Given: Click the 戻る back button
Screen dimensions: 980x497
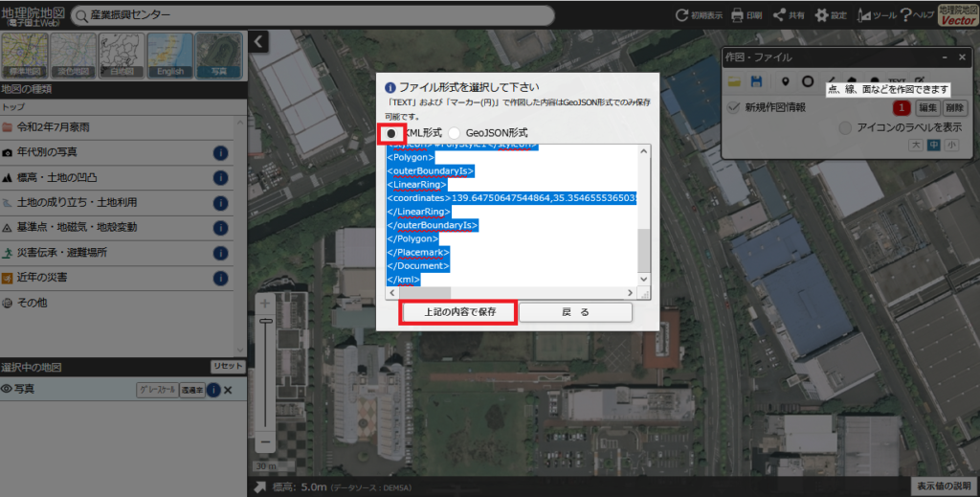Looking at the screenshot, I should (575, 312).
